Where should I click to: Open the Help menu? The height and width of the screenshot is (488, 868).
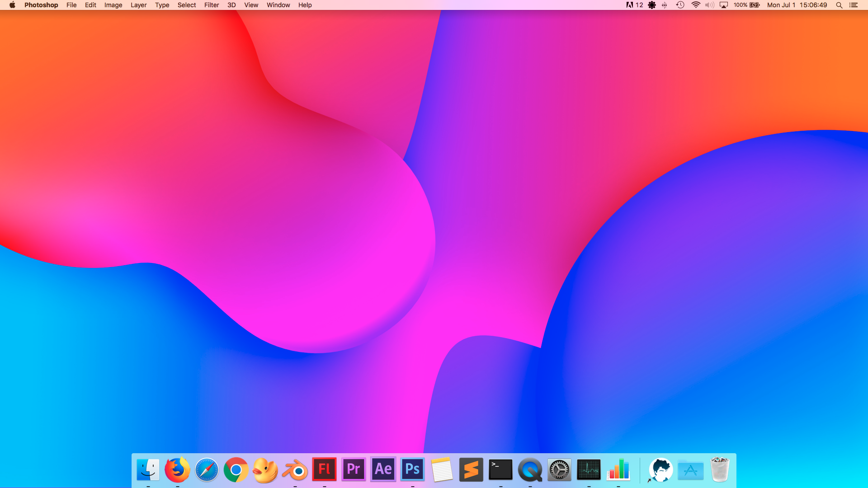point(305,5)
